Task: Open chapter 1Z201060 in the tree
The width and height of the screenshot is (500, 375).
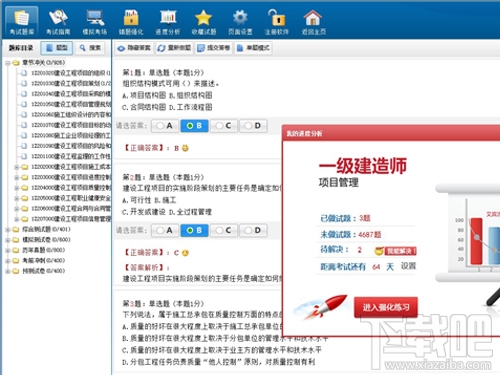Action: tap(71, 115)
